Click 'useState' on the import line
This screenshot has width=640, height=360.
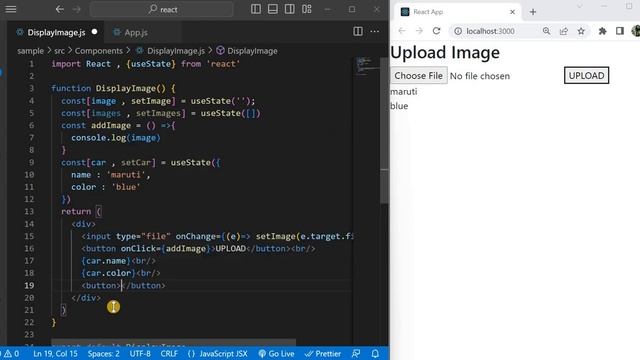click(x=151, y=64)
